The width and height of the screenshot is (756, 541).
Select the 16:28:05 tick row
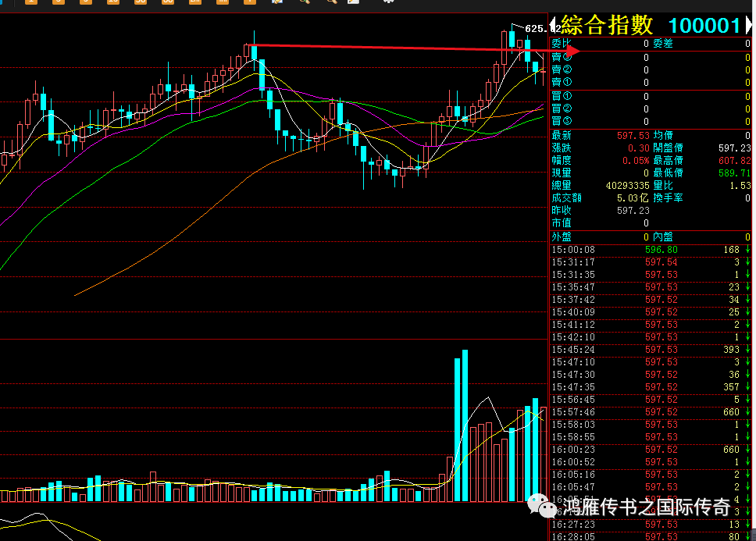(651, 536)
